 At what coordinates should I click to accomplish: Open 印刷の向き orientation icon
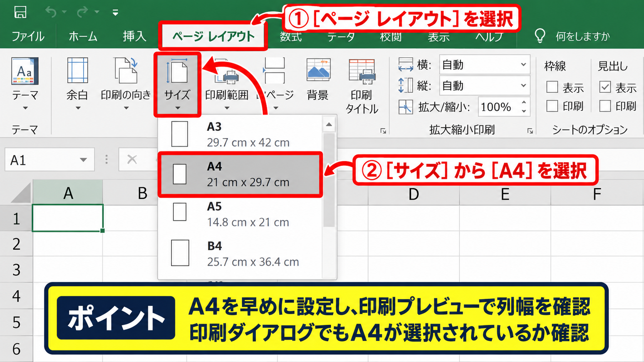(126, 70)
